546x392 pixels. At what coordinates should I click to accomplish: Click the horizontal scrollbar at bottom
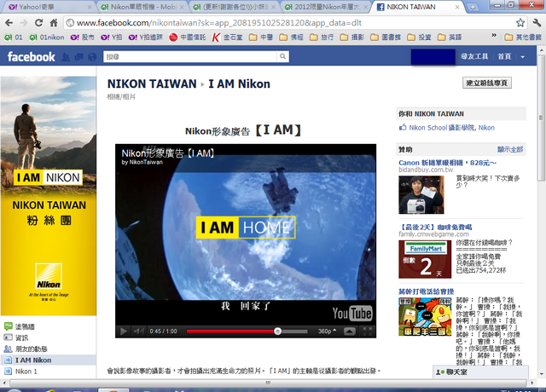[x=268, y=383]
